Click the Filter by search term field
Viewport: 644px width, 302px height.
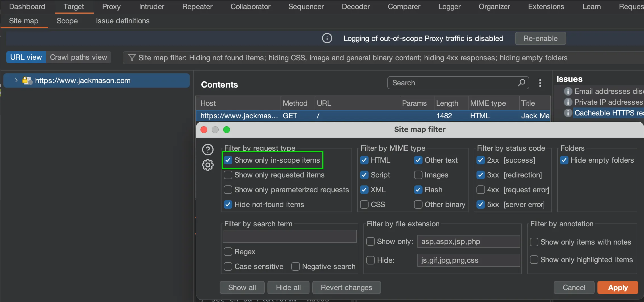(x=290, y=236)
